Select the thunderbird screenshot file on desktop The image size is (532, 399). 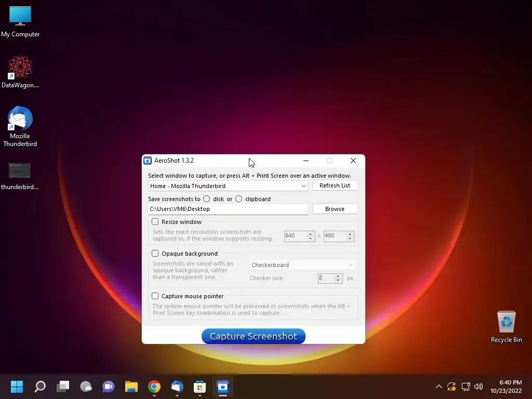click(20, 177)
